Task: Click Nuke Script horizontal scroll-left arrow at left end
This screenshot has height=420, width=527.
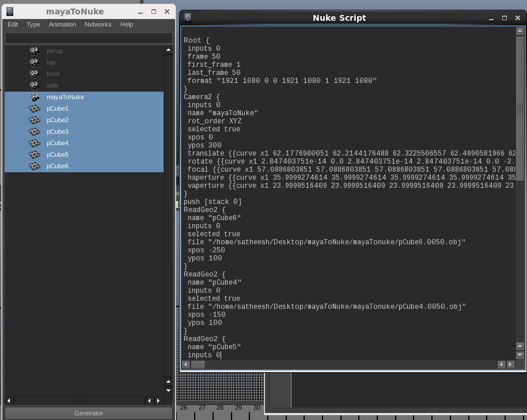Action: pos(186,365)
